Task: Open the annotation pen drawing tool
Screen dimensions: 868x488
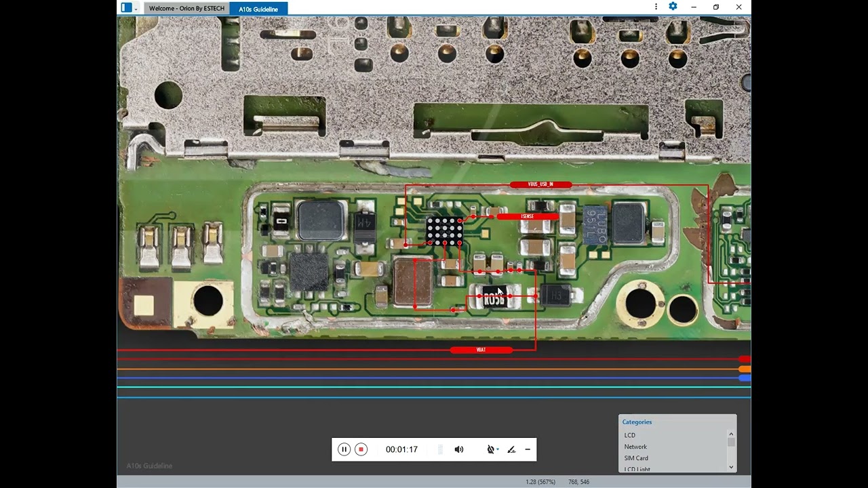Action: coord(511,449)
